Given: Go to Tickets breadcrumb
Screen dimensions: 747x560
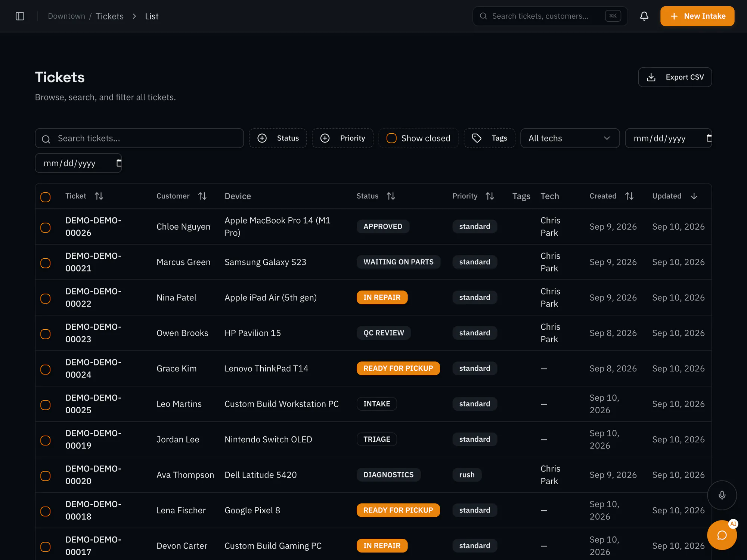Looking at the screenshot, I should [x=109, y=16].
